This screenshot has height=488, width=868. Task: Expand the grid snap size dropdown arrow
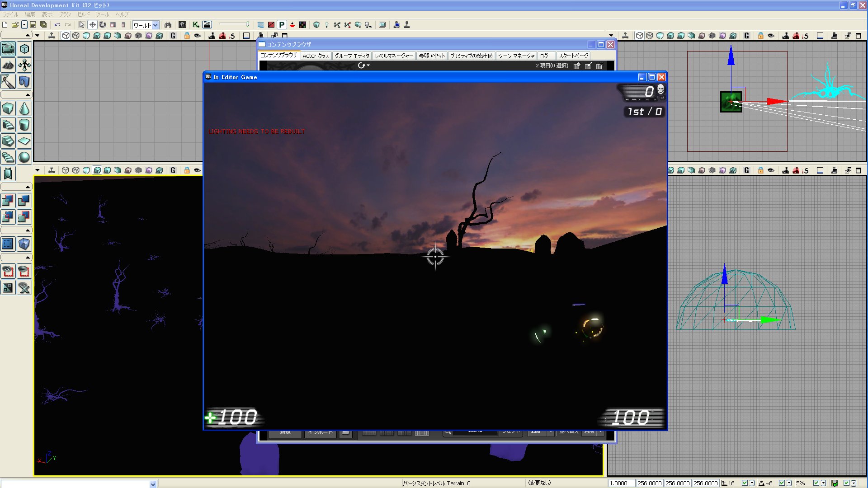coord(752,483)
